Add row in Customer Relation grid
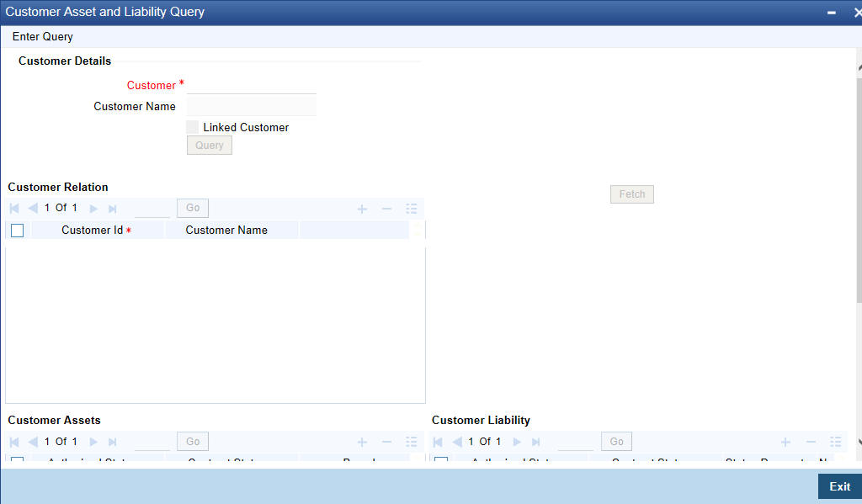The width and height of the screenshot is (862, 504). (362, 209)
